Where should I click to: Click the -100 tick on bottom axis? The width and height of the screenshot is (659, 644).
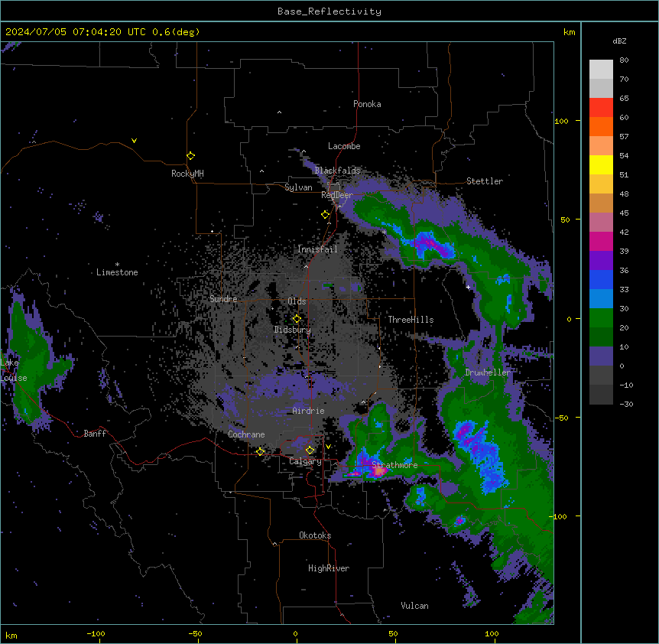(96, 634)
